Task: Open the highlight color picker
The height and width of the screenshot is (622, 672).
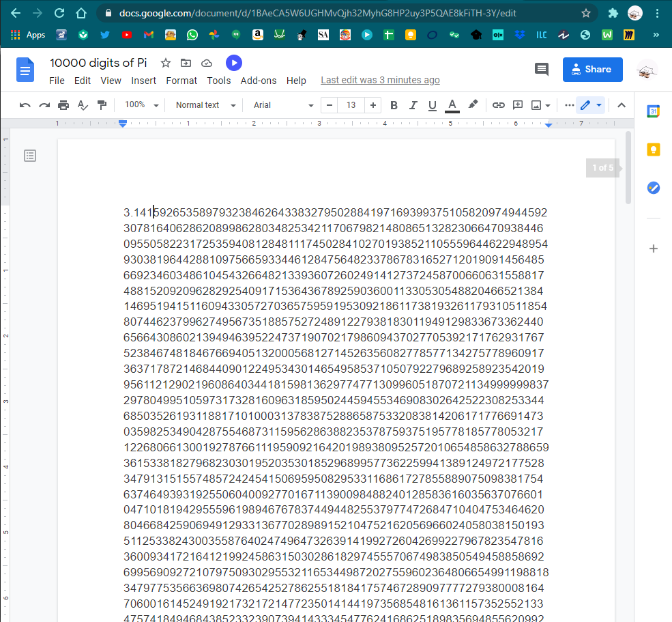Action: pyautogui.click(x=473, y=104)
